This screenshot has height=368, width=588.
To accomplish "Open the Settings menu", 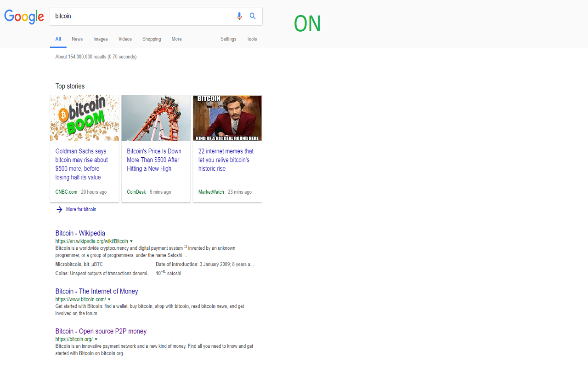I will tap(228, 39).
